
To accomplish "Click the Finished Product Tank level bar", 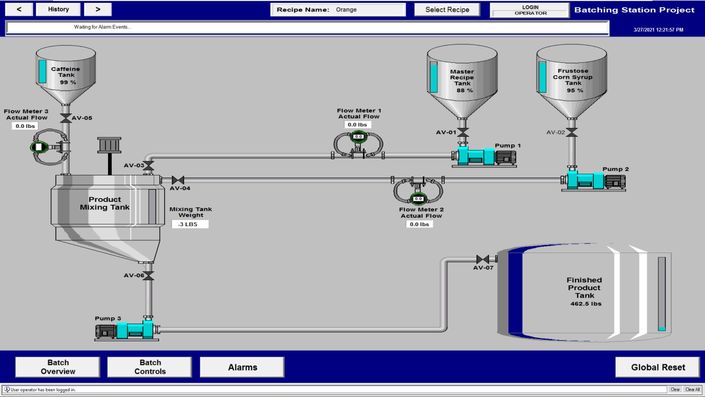I will click(x=662, y=294).
